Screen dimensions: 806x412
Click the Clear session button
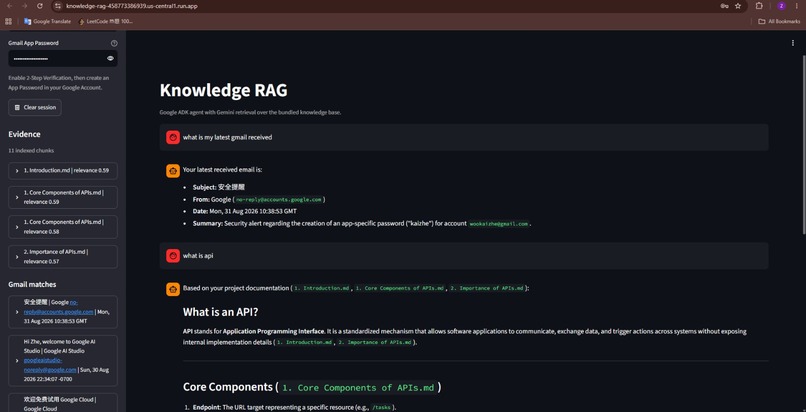(x=35, y=107)
